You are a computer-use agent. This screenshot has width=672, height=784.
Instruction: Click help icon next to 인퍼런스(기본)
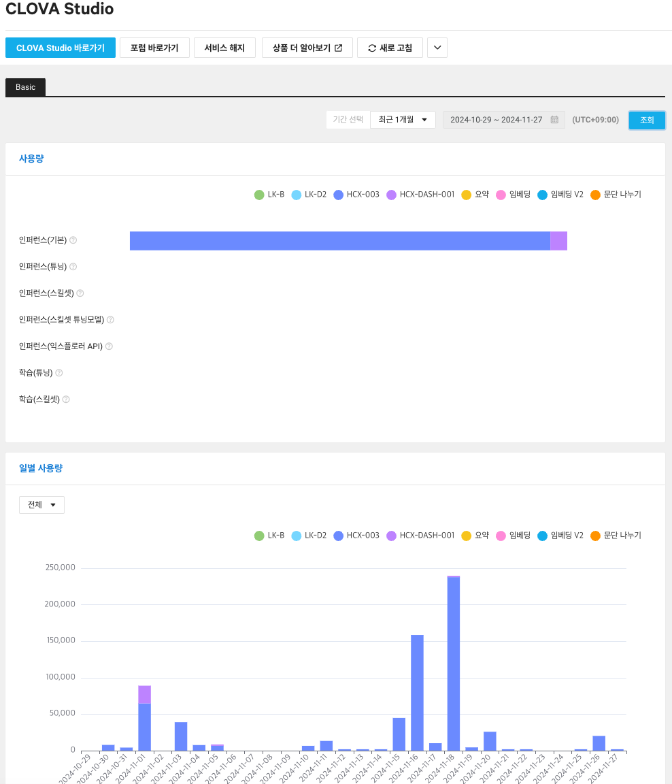[x=73, y=240]
